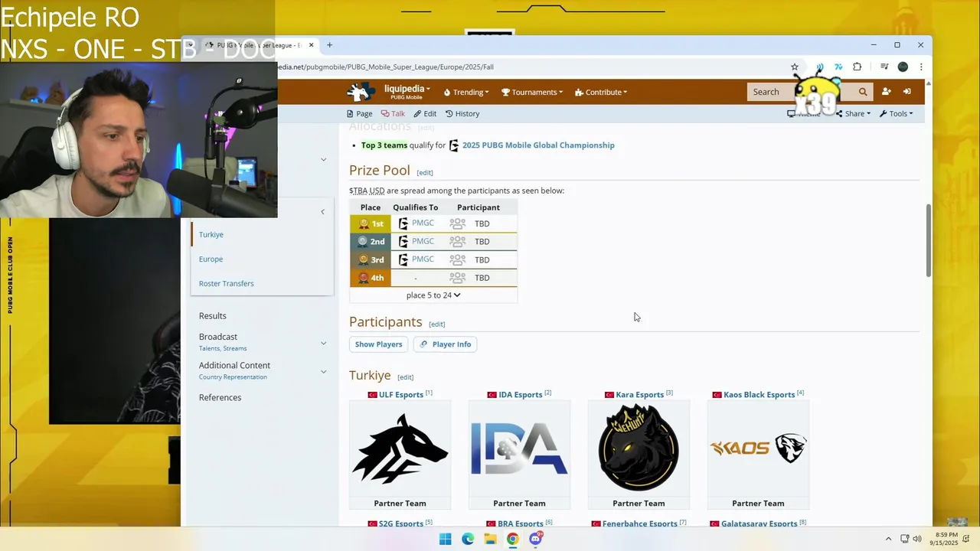The width and height of the screenshot is (980, 551).
Task: Select Turkiye in the sidebar contents
Action: pos(211,234)
